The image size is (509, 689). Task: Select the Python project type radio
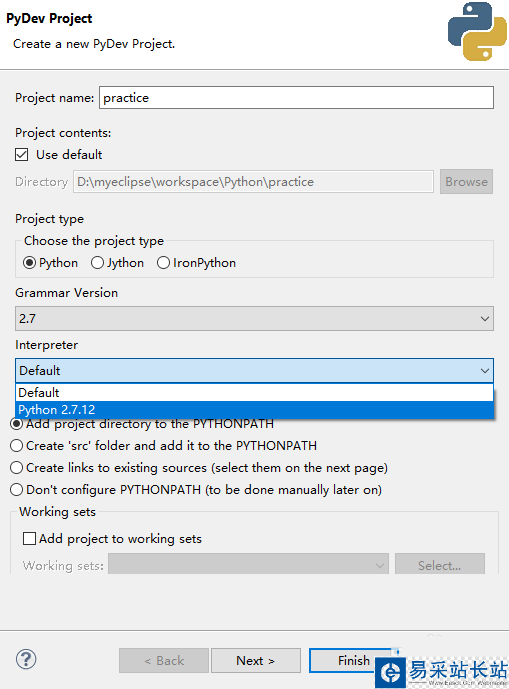[x=29, y=263]
